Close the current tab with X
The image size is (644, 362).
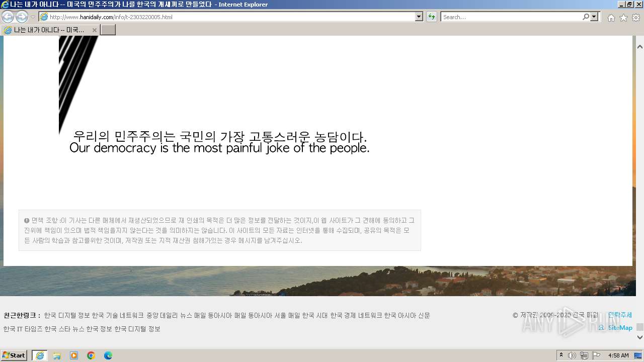[94, 30]
